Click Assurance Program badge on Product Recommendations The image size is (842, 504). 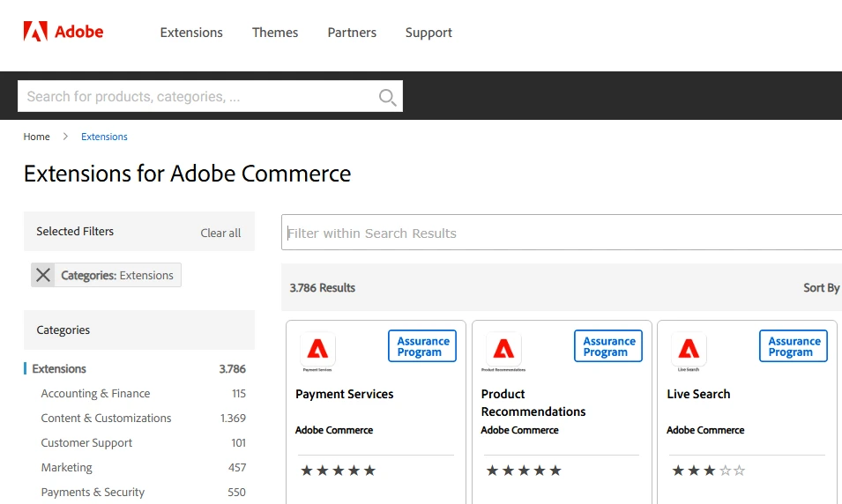click(x=608, y=346)
